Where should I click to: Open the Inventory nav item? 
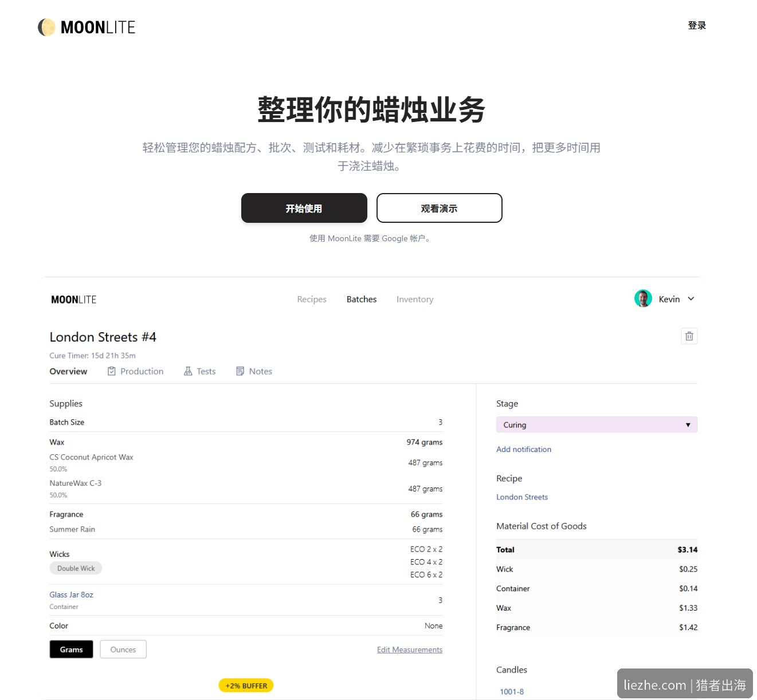pos(415,299)
